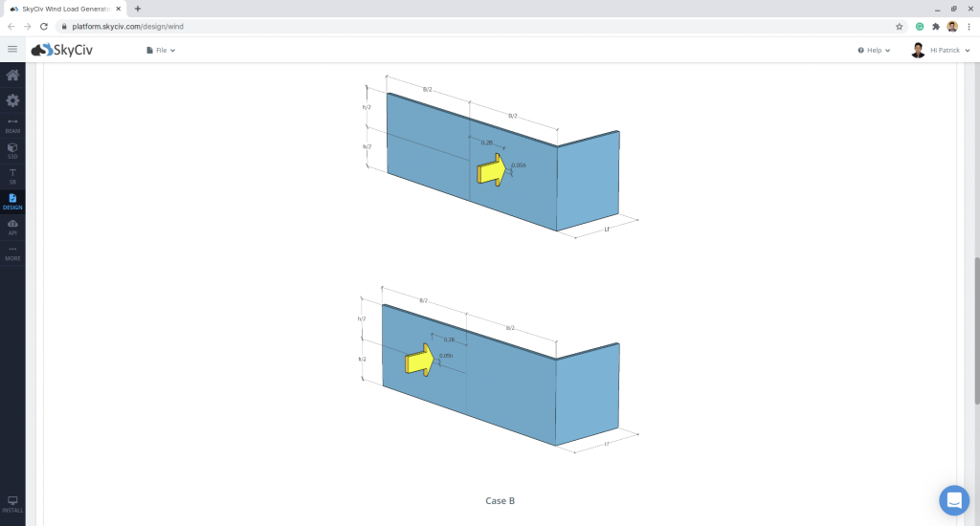This screenshot has height=526, width=980.
Task: Open the chat support bubble
Action: point(953,499)
